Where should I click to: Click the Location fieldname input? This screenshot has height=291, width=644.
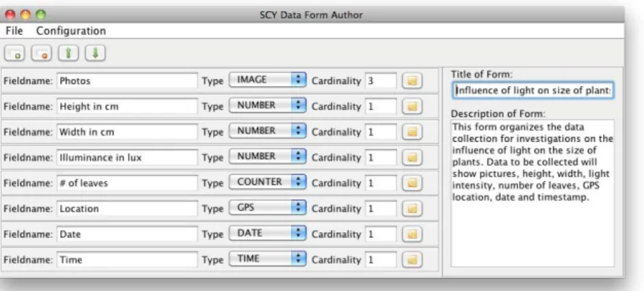pyautogui.click(x=127, y=208)
